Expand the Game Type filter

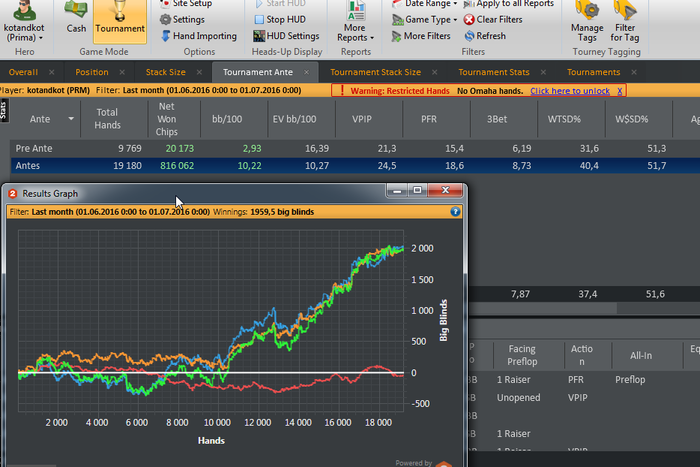425,20
